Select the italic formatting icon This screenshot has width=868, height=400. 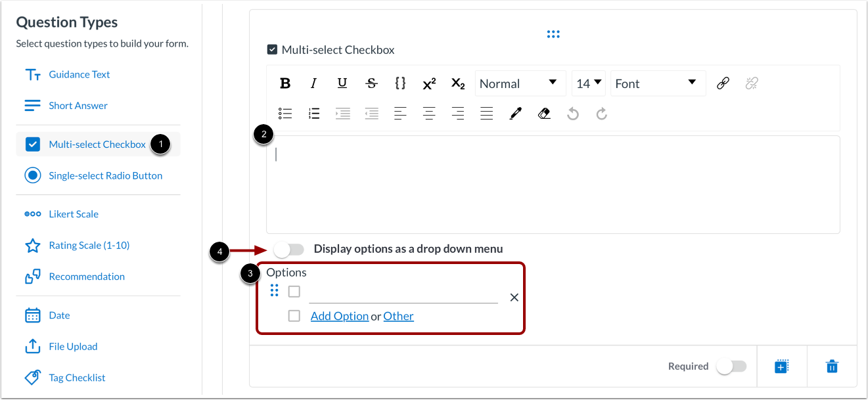pyautogui.click(x=313, y=83)
